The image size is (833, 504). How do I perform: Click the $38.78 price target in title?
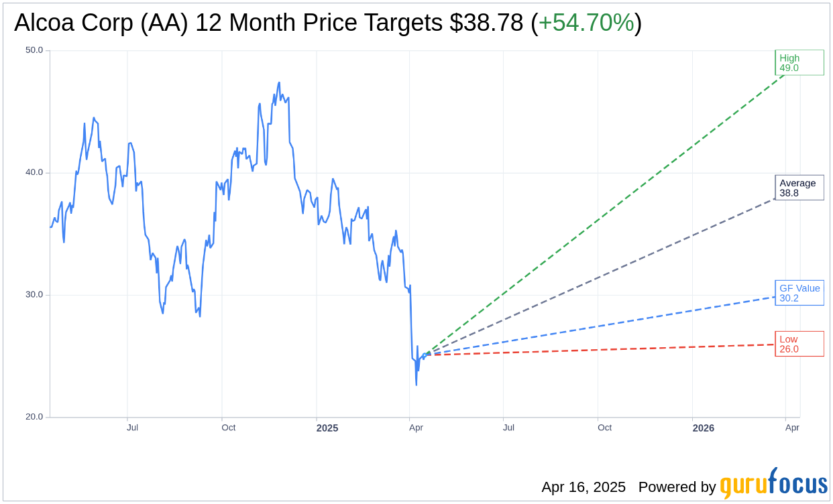coord(486,23)
